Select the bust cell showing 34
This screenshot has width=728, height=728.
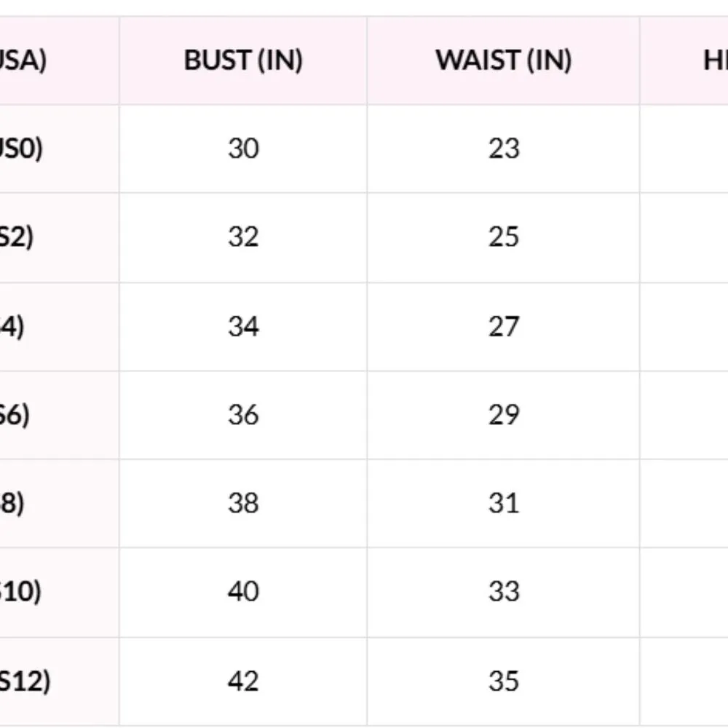(243, 327)
